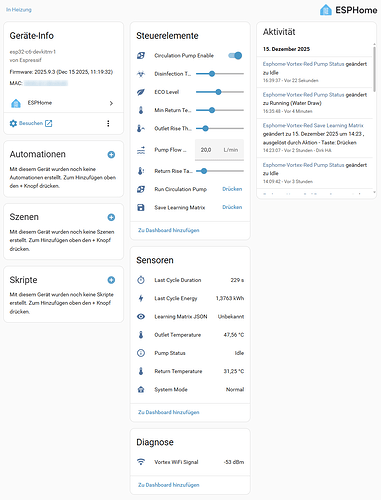Add Diagnose to dashboard
This screenshot has height=500, width=381.
(169, 485)
